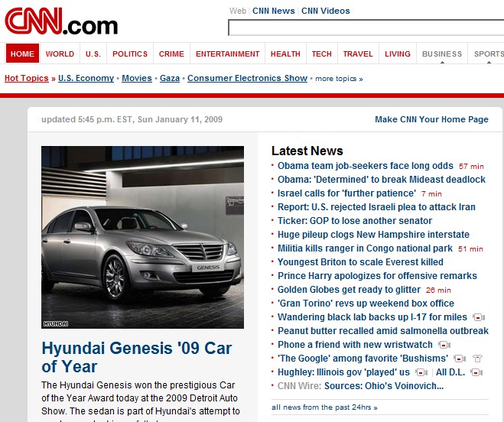Select the Tech section
The height and width of the screenshot is (422, 504).
tap(321, 54)
